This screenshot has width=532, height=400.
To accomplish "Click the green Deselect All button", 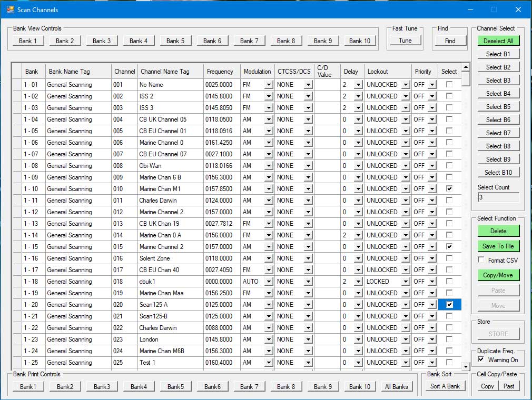I will (498, 41).
